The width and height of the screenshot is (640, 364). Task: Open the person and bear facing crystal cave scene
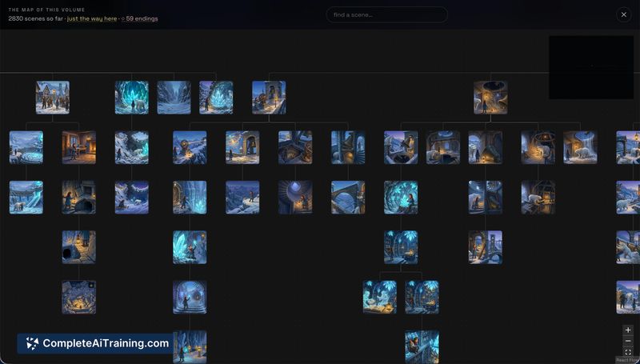pos(132,98)
